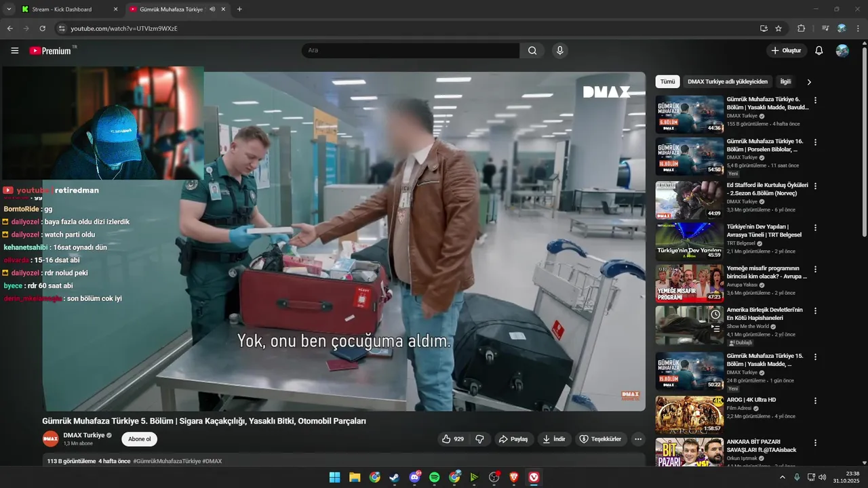Reload the page
The width and height of the screenshot is (868, 488).
pos(42,28)
